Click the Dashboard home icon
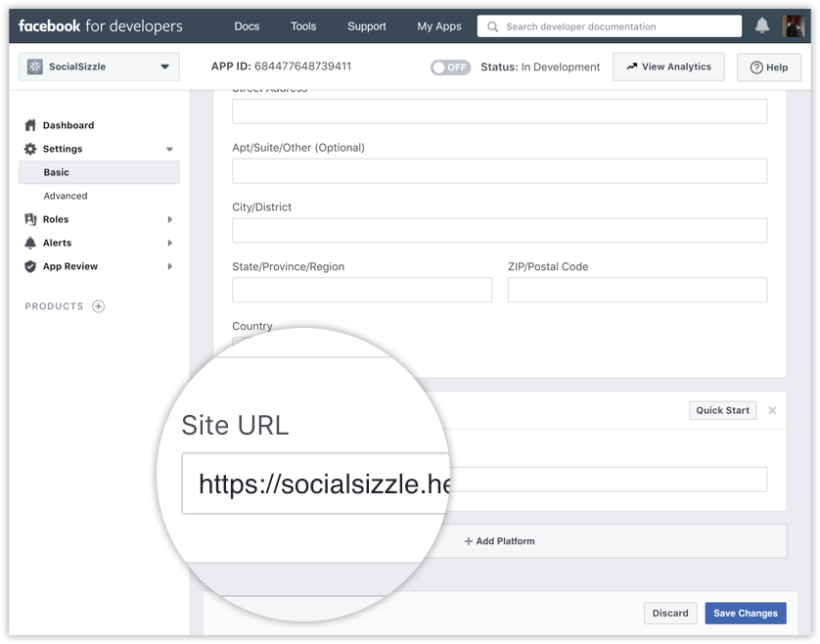Viewport: 820px width, 644px height. coord(30,125)
